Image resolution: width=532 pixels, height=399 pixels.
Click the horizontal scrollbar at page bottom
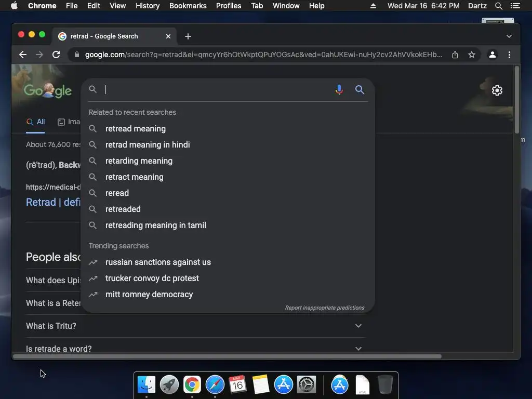(x=228, y=356)
